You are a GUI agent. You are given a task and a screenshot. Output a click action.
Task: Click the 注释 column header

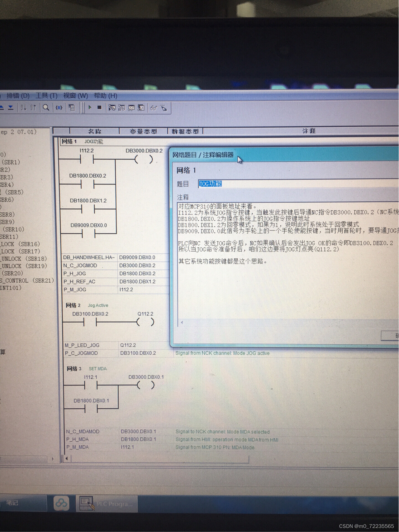tap(309, 131)
